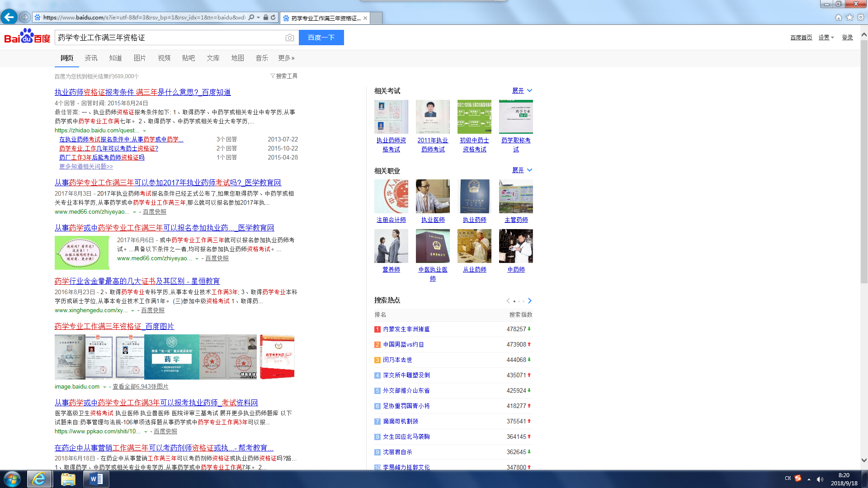Open dropdown arrow beside zhidao.baidu.com URL
868x488 pixels.
click(144, 131)
